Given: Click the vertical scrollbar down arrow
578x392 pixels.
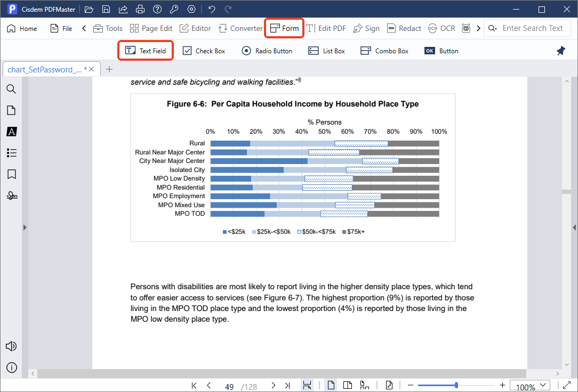Looking at the screenshot, I should (x=567, y=365).
